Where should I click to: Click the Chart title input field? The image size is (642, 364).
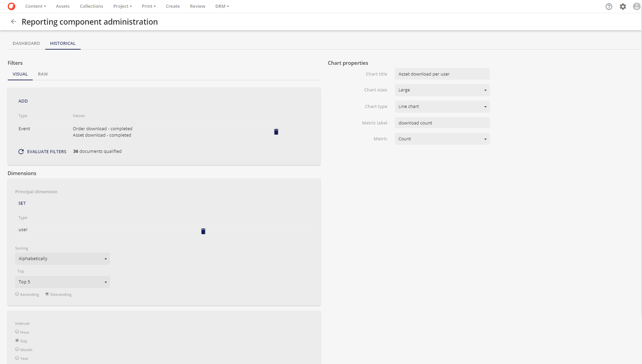point(442,74)
